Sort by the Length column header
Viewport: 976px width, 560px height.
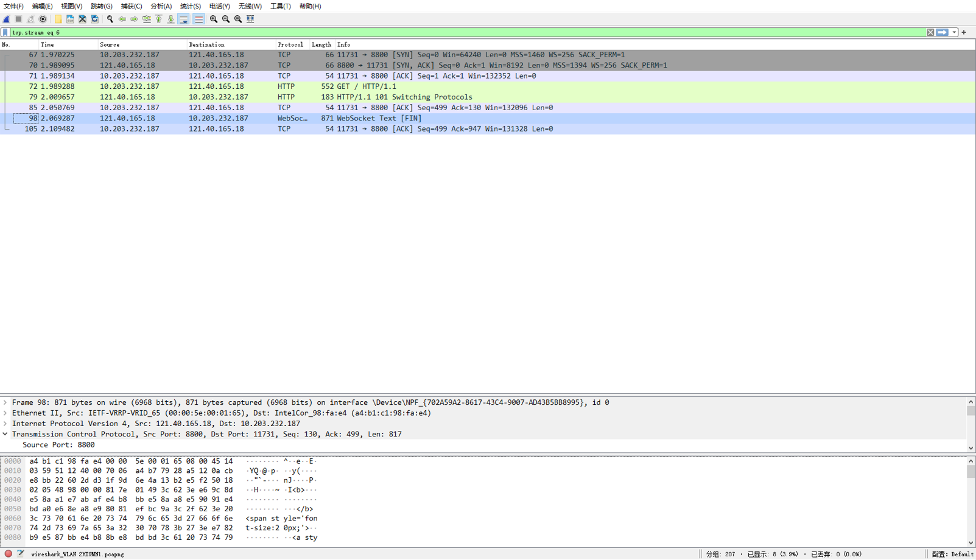pyautogui.click(x=323, y=44)
